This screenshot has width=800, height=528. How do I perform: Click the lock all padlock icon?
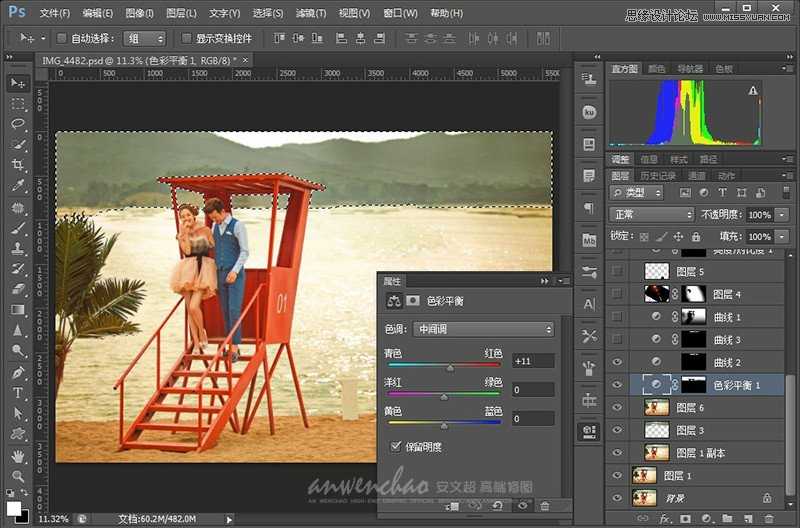[x=696, y=236]
